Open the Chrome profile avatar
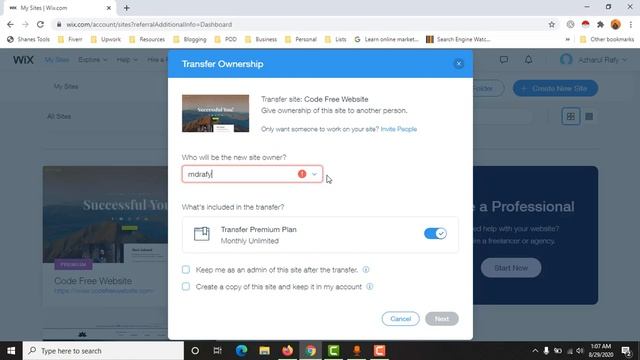Screen dimensions: 640x360 616,24
